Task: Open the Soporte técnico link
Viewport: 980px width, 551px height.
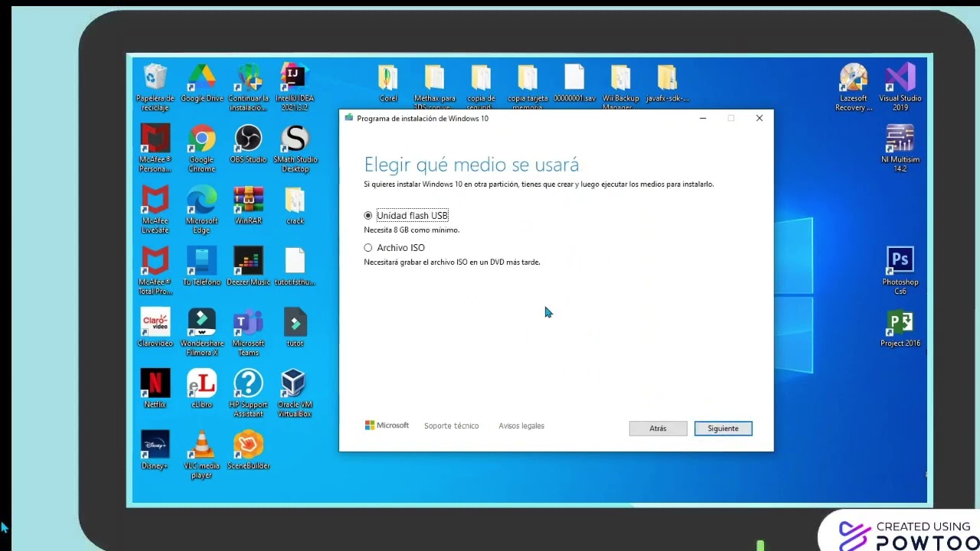Action: point(452,425)
